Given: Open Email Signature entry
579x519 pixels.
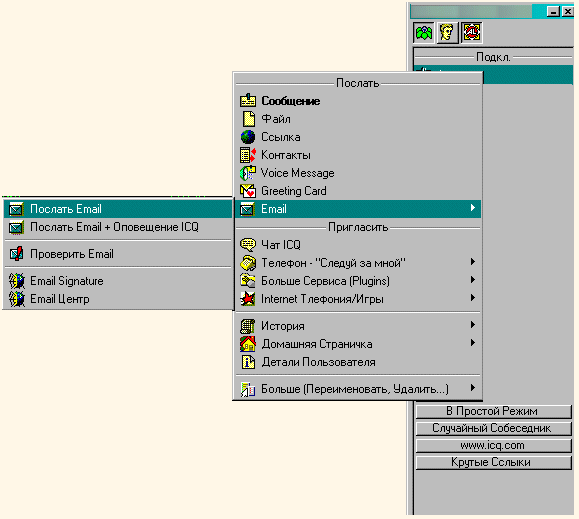Looking at the screenshot, I should click(118, 281).
